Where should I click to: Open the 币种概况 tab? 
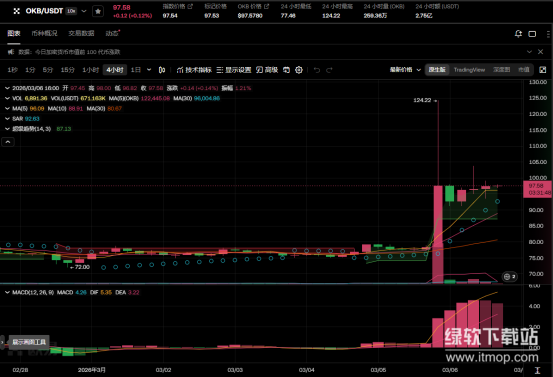44,33
